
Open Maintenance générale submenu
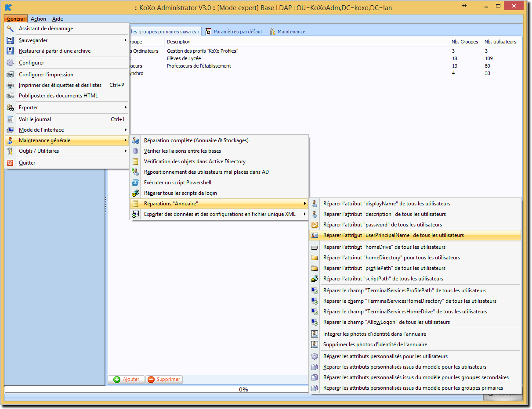pos(67,140)
